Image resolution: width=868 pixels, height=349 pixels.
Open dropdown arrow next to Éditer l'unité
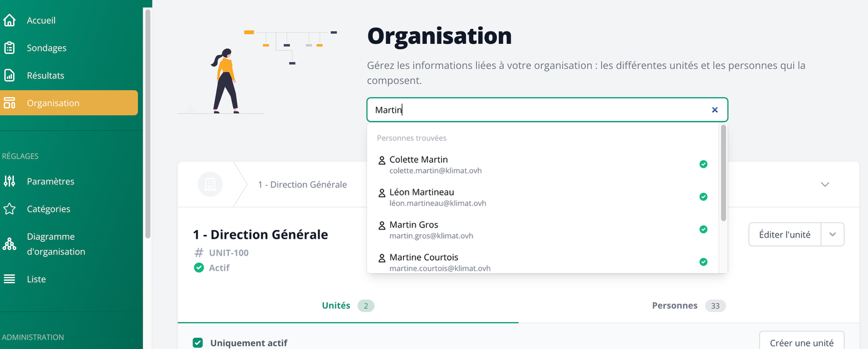832,235
